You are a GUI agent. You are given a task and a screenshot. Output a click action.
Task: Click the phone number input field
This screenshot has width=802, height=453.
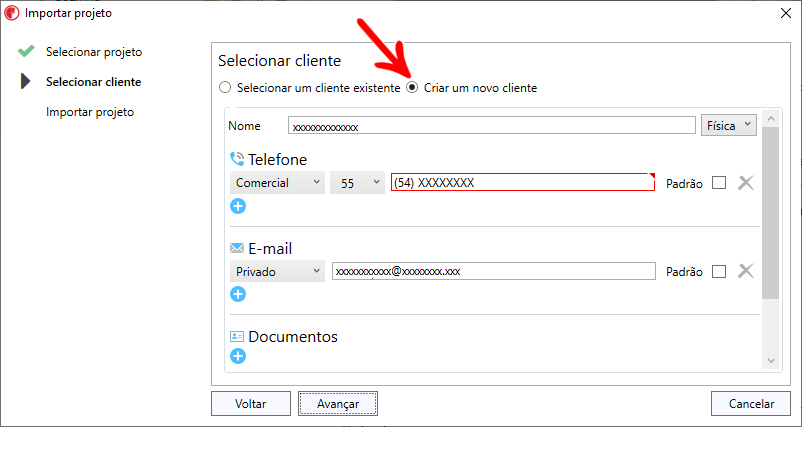(x=523, y=183)
